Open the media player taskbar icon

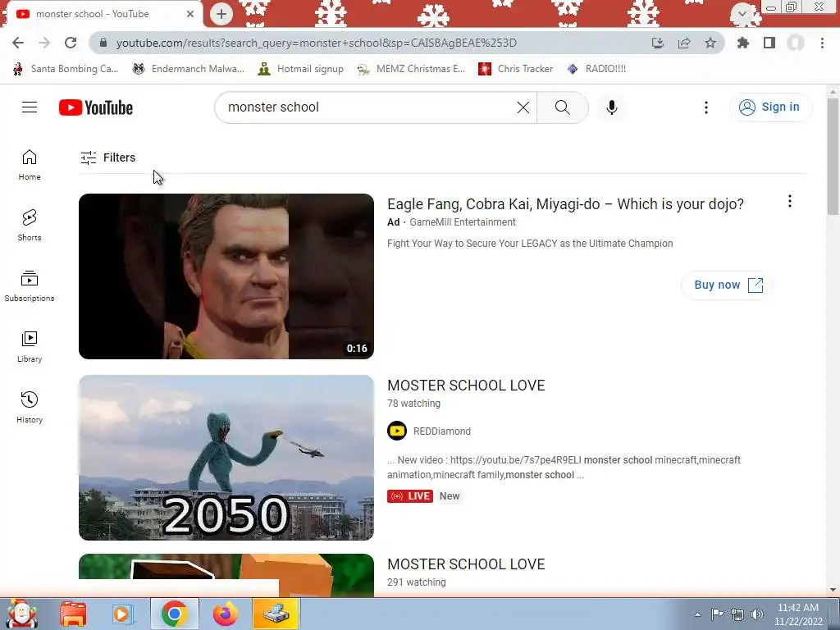pos(122,614)
